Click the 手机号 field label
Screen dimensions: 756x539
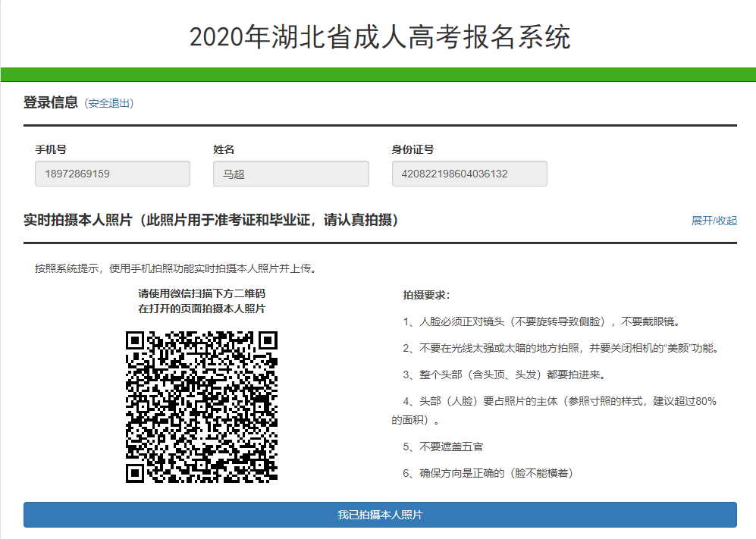click(x=51, y=149)
